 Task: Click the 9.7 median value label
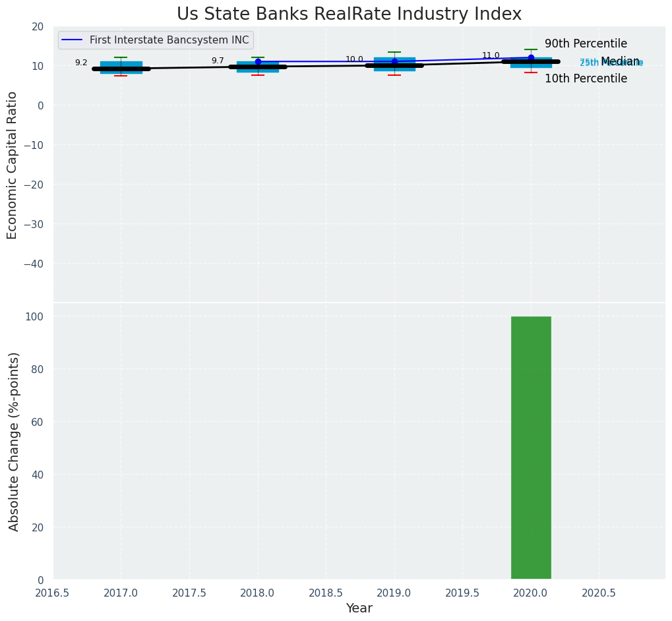pos(218,61)
